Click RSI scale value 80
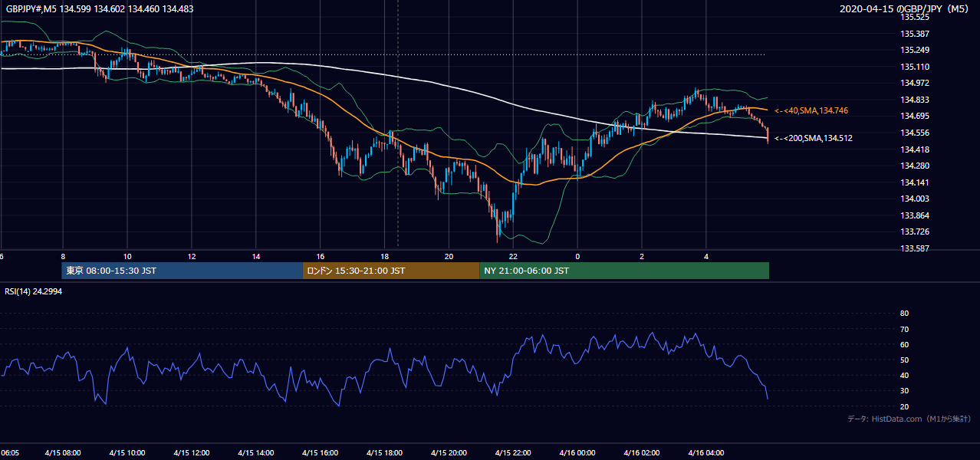 click(904, 314)
